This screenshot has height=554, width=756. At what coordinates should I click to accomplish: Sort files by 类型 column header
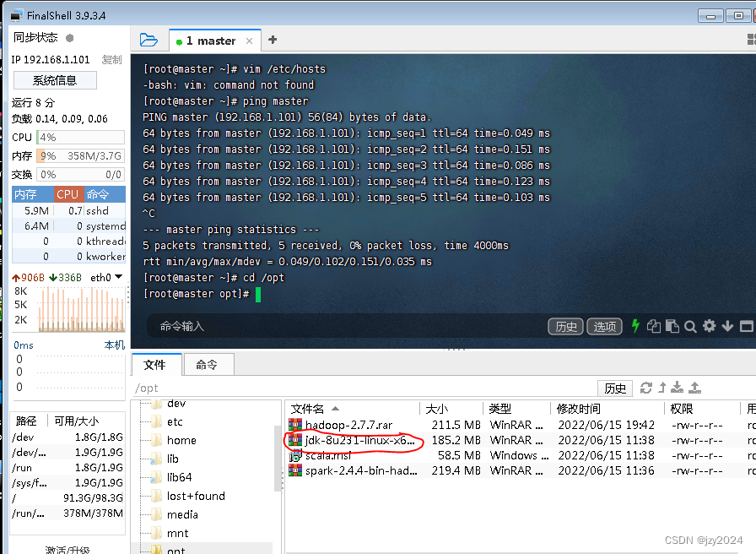click(x=516, y=409)
